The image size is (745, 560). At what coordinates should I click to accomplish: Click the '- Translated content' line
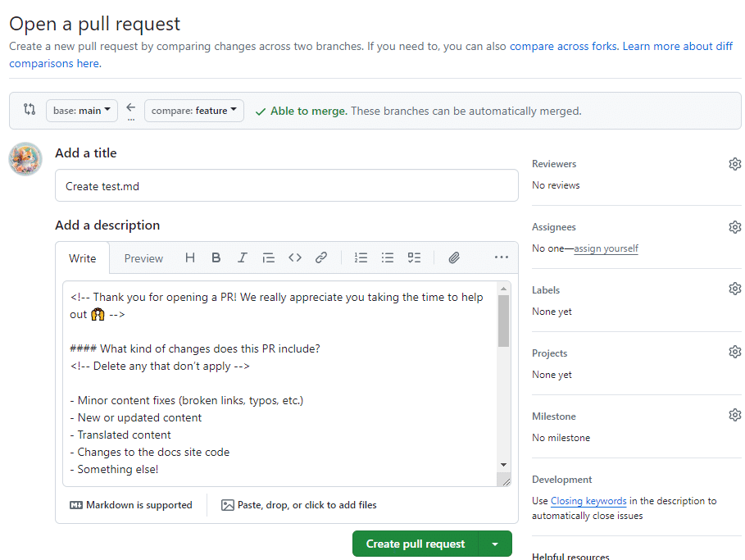point(120,435)
